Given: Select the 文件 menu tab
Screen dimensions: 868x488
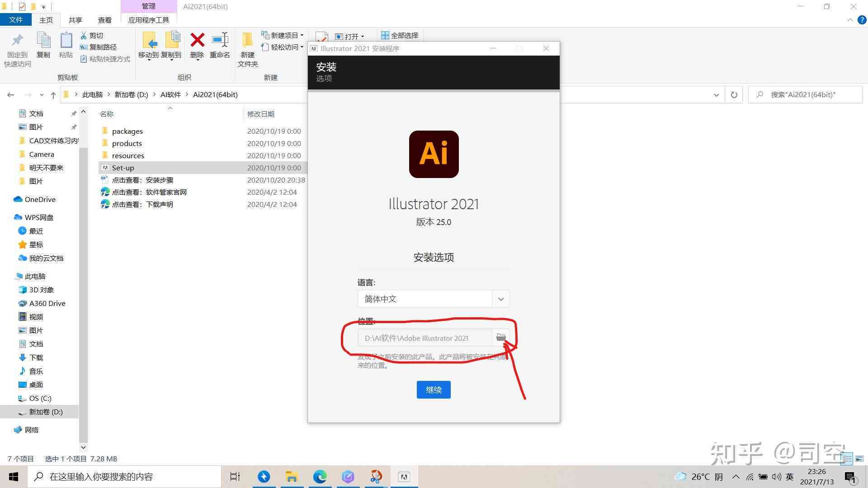Looking at the screenshot, I should click(x=16, y=20).
